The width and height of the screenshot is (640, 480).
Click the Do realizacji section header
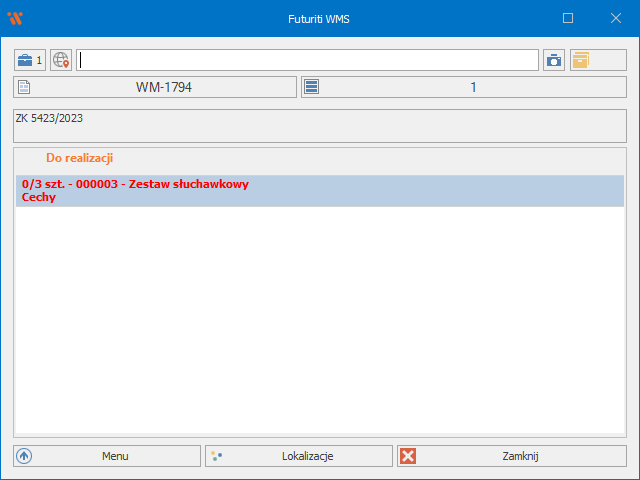[x=80, y=158]
